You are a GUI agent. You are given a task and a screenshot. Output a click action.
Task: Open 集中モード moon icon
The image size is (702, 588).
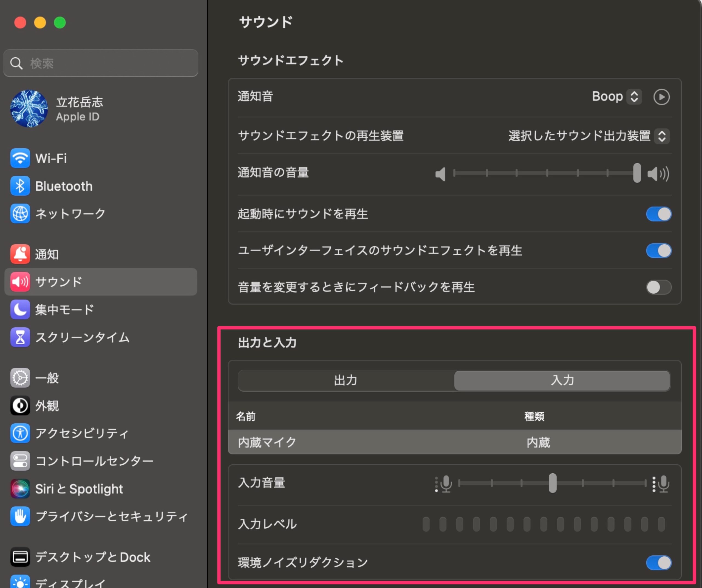[20, 310]
